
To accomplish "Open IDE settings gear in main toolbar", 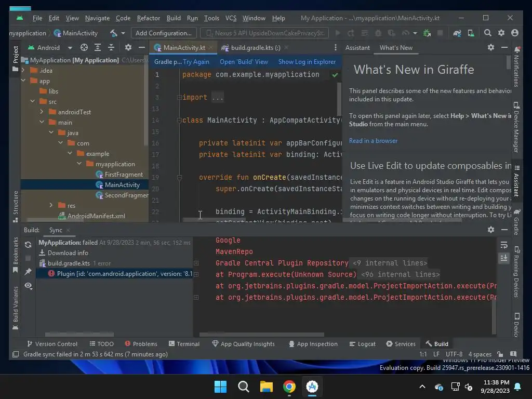I will coord(501,33).
